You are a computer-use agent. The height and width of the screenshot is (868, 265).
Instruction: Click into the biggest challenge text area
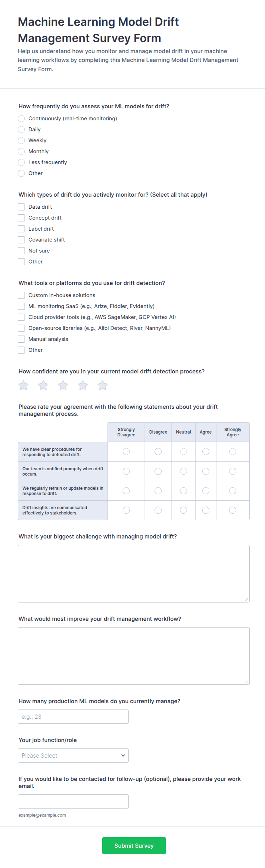pyautogui.click(x=134, y=574)
